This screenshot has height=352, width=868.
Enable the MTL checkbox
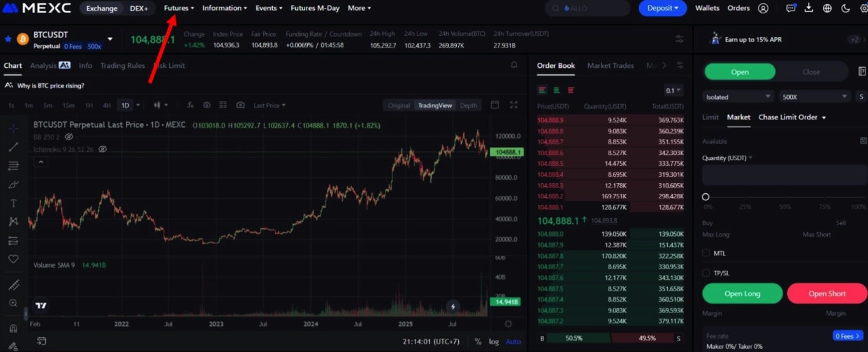[706, 253]
